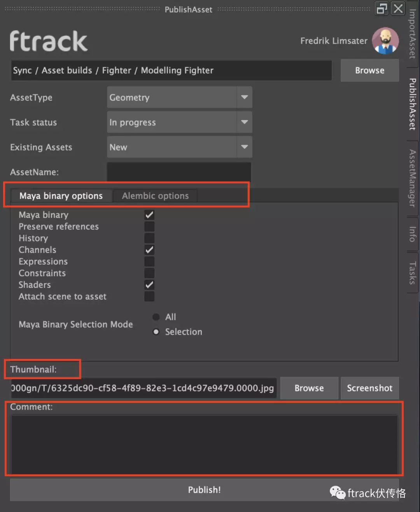Enable the Constraints checkbox
The image size is (420, 512).
(x=149, y=273)
